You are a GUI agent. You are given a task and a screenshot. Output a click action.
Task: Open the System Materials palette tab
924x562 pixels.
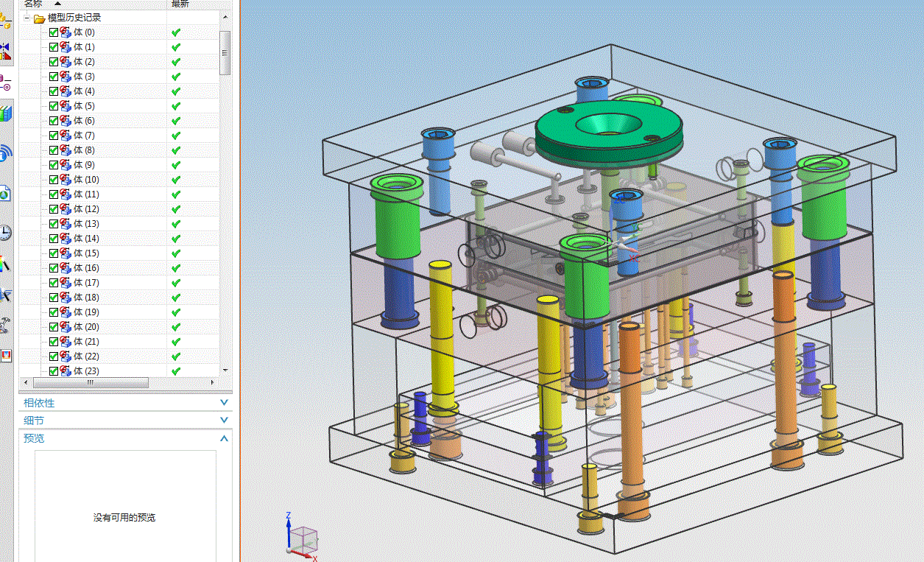coord(5,264)
